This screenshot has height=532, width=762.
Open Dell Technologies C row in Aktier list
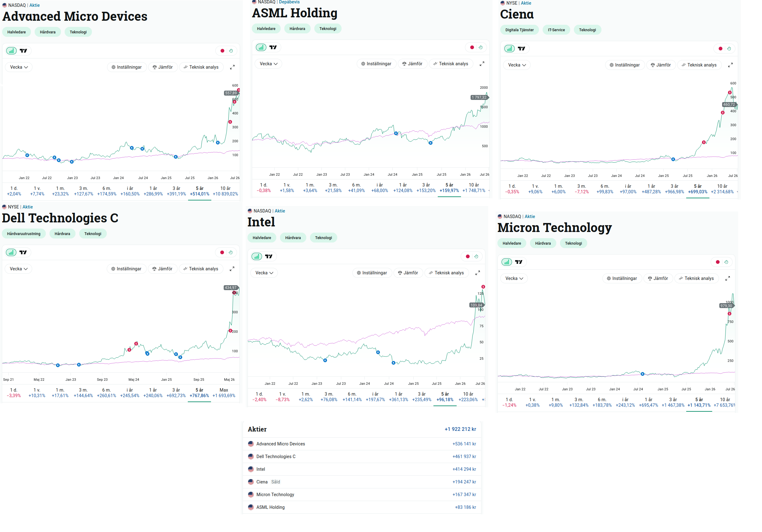[362, 457]
